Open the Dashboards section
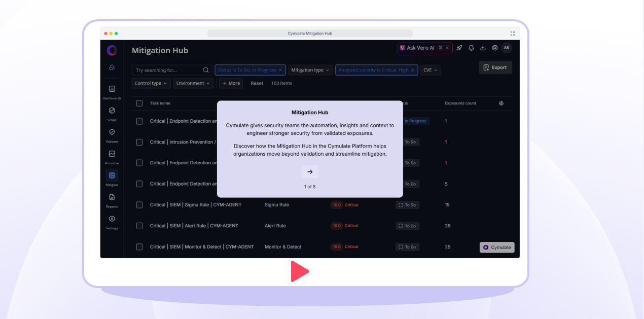Image resolution: width=644 pixels, height=319 pixels. [x=112, y=92]
